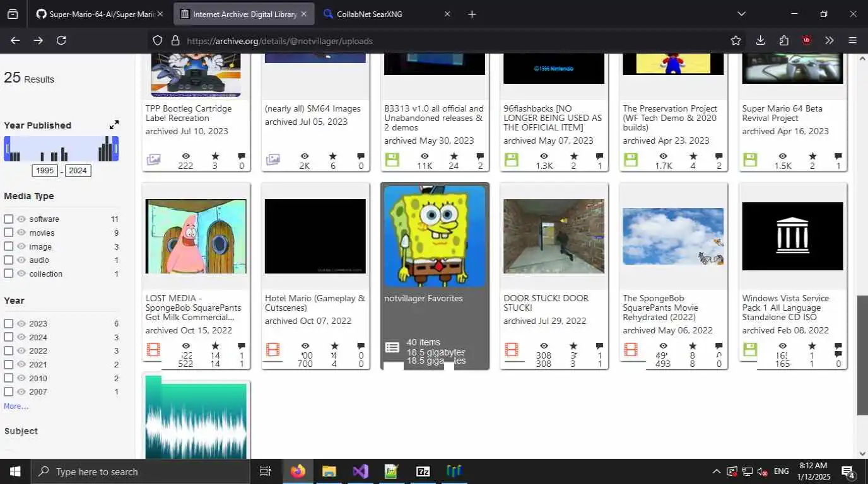Tick the 2024 year checkbox
The height and width of the screenshot is (484, 868).
(9, 337)
